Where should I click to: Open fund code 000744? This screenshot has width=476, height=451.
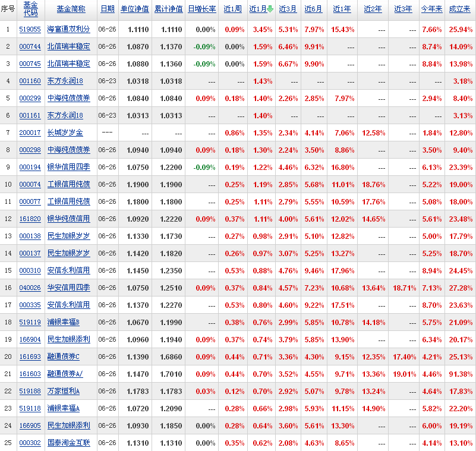click(x=30, y=46)
